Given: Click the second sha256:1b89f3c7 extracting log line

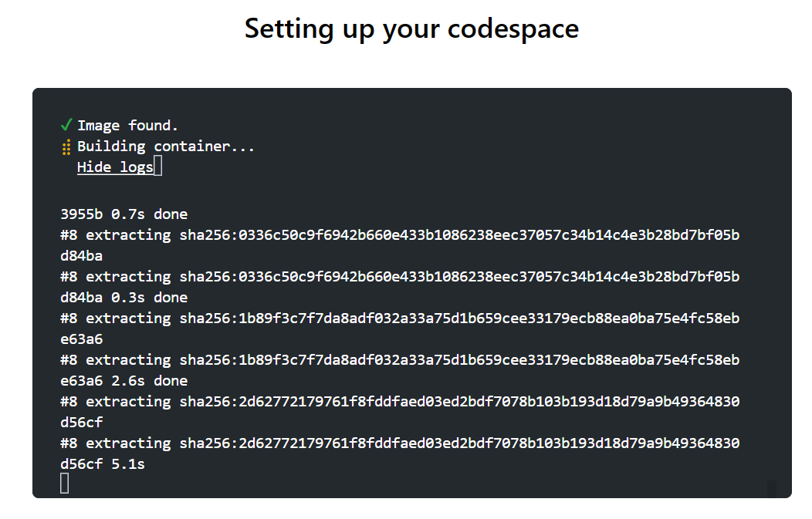Looking at the screenshot, I should pos(400,360).
